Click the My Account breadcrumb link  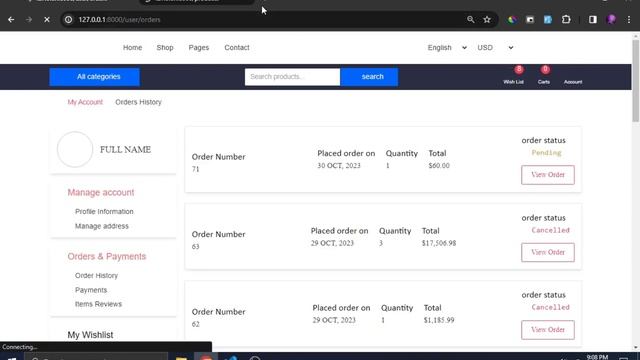click(85, 102)
